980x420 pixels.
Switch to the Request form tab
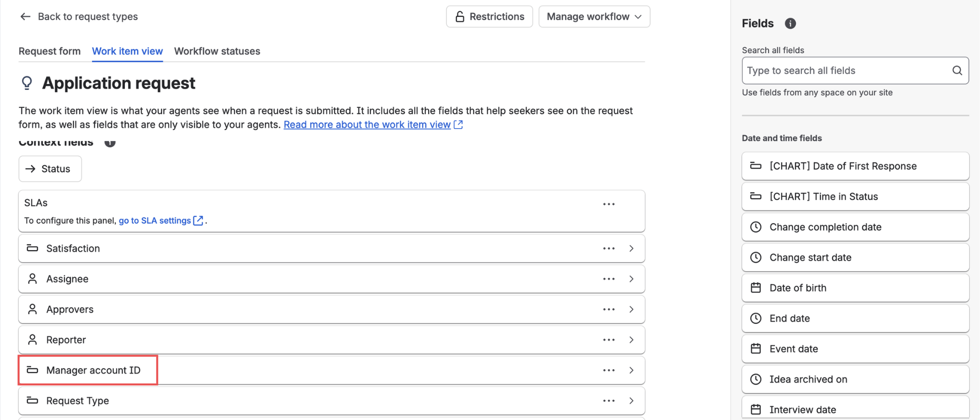point(49,51)
